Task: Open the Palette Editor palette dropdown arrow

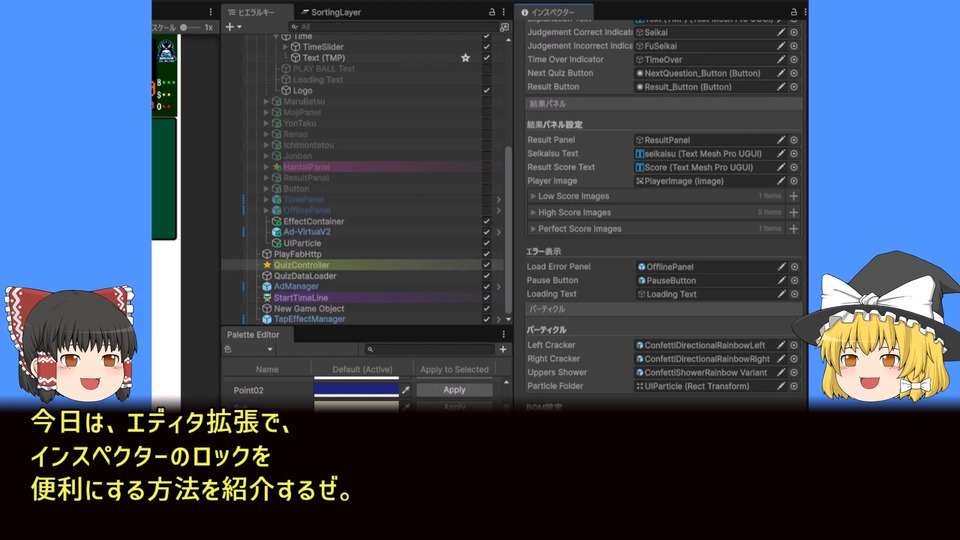Action: pyautogui.click(x=269, y=349)
